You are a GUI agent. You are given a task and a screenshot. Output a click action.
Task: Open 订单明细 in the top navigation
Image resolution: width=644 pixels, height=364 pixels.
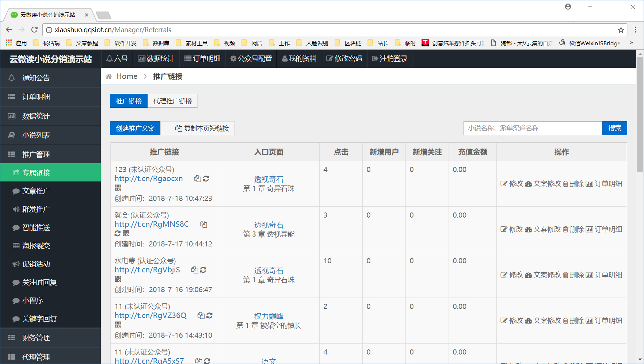202,58
